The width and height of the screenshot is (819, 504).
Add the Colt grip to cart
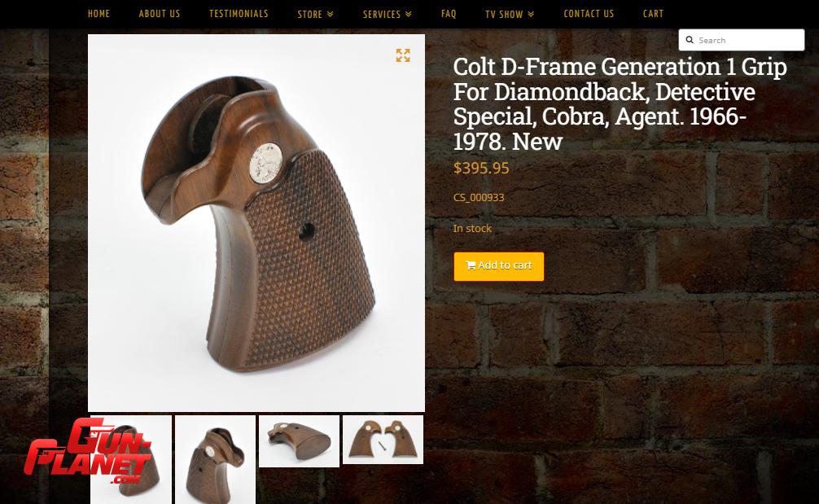(x=499, y=266)
